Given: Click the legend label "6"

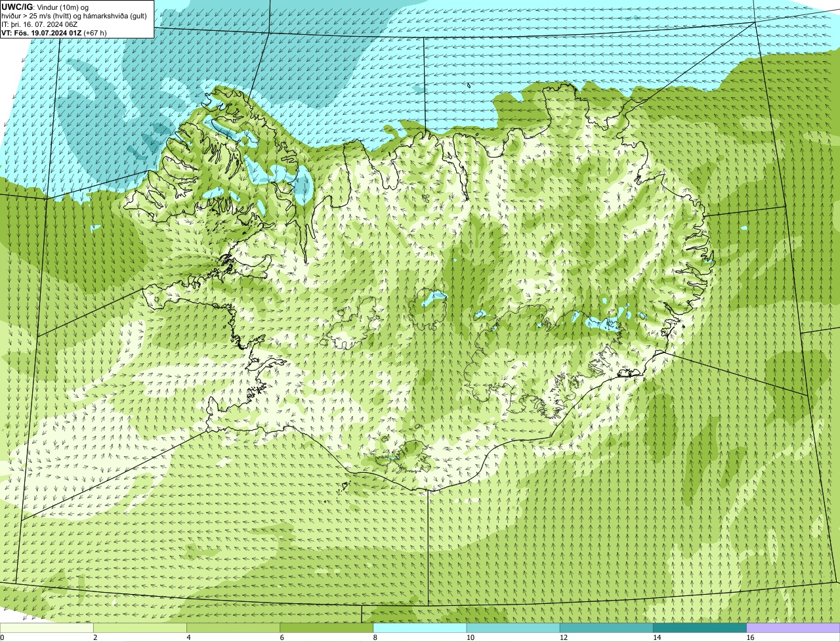Looking at the screenshot, I should point(282,637).
